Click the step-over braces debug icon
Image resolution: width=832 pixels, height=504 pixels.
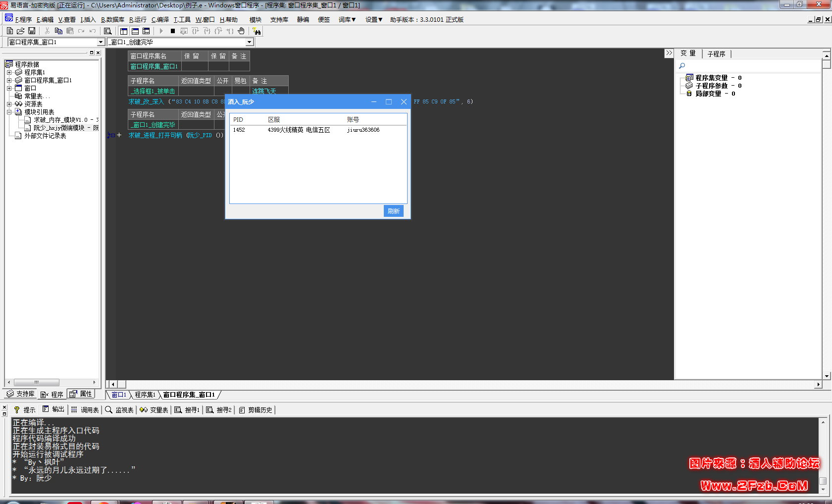pyautogui.click(x=196, y=31)
